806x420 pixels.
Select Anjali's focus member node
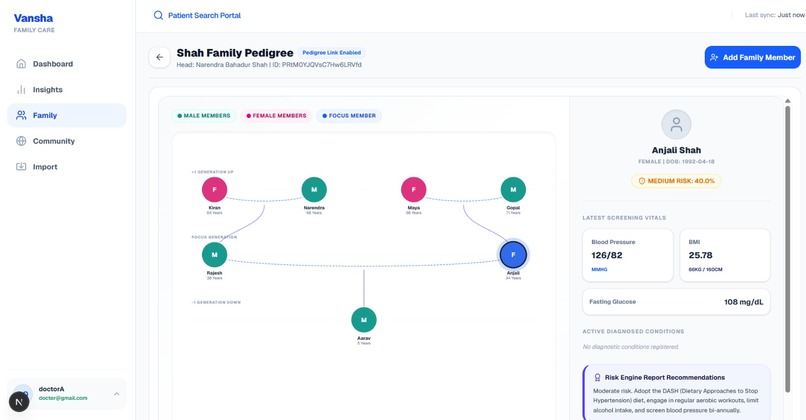[x=513, y=255]
